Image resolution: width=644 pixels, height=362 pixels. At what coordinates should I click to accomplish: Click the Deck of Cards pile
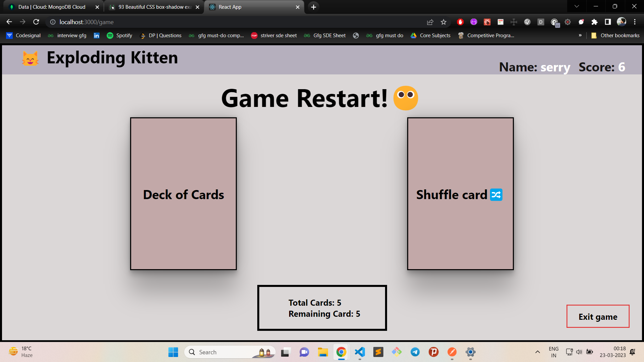(x=183, y=194)
